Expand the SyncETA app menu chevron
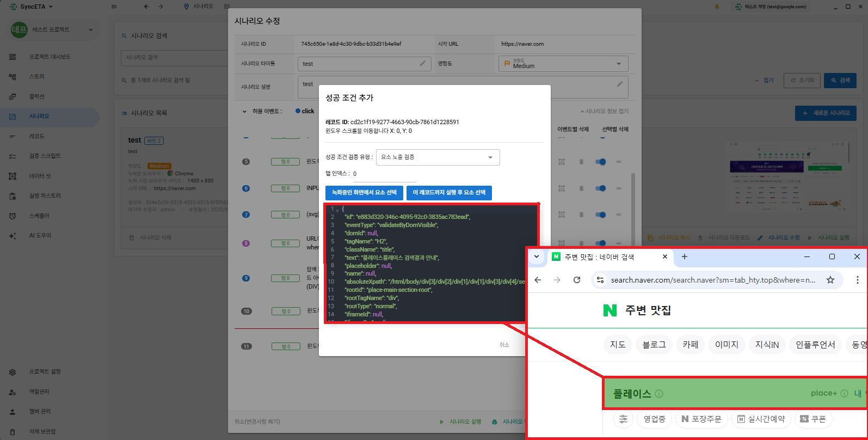This screenshot has width=868, height=440. click(x=51, y=7)
